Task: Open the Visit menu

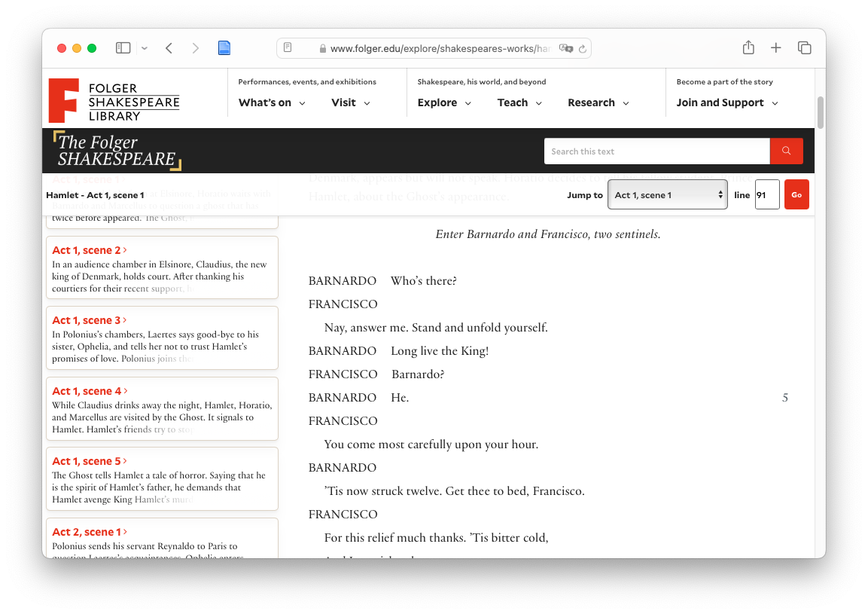Action: click(350, 102)
